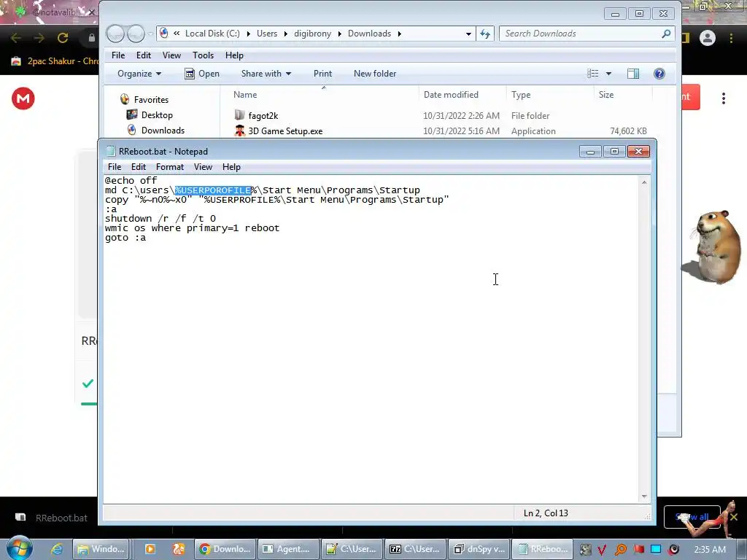Open Explorer View menu

point(171,55)
